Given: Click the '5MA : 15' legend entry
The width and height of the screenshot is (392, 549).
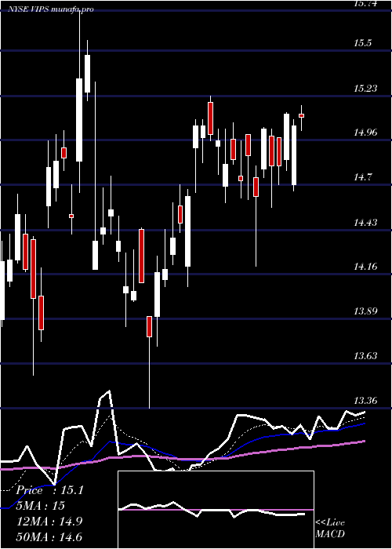Looking at the screenshot, I should click(x=40, y=506).
